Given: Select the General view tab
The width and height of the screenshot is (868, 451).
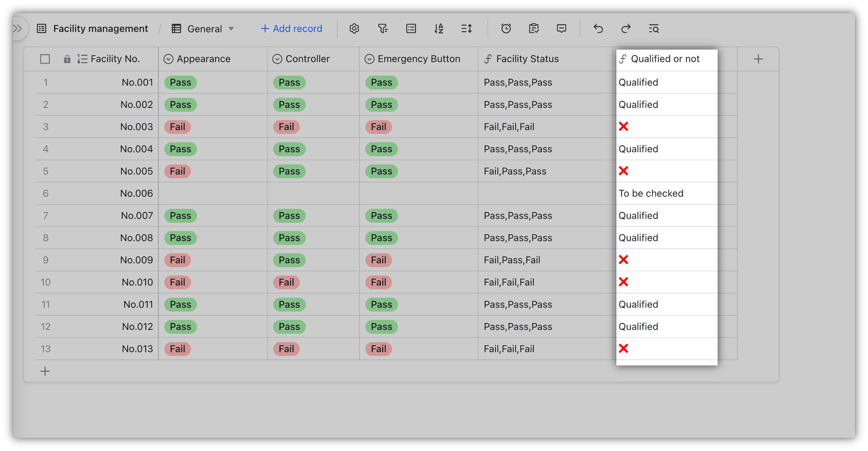Looking at the screenshot, I should (x=204, y=29).
